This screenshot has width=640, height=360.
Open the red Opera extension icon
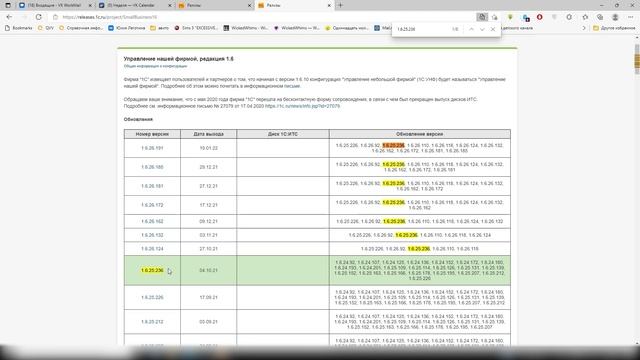click(x=540, y=17)
